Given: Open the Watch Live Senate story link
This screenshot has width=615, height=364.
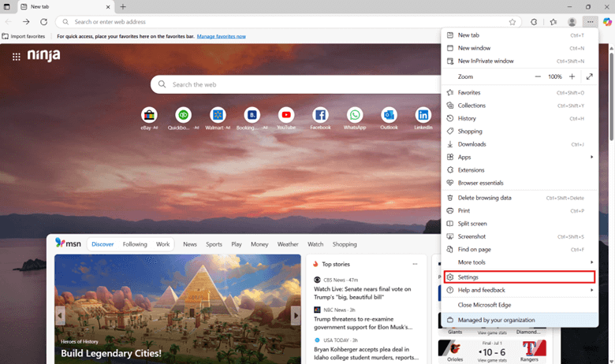Looking at the screenshot, I should pos(363,293).
